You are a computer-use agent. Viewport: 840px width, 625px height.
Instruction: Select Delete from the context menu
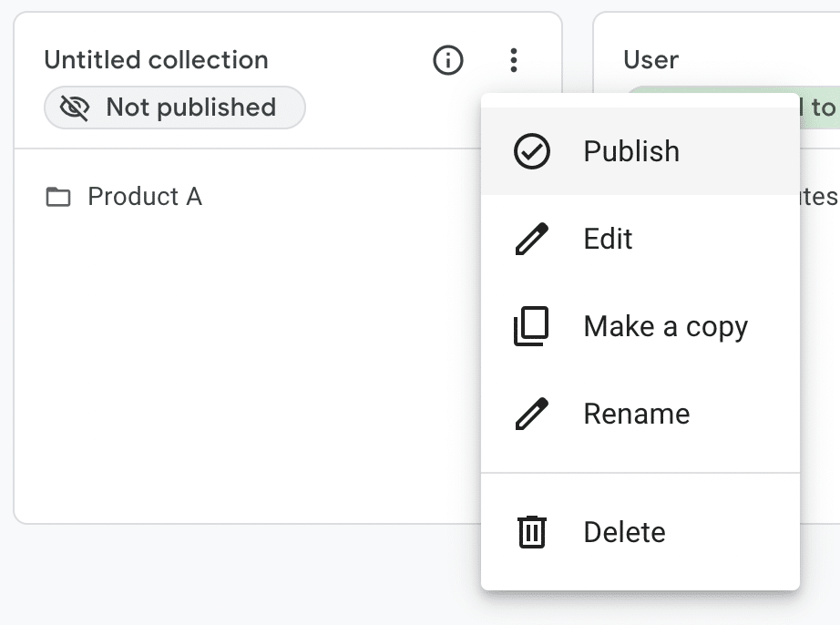pyautogui.click(x=624, y=532)
